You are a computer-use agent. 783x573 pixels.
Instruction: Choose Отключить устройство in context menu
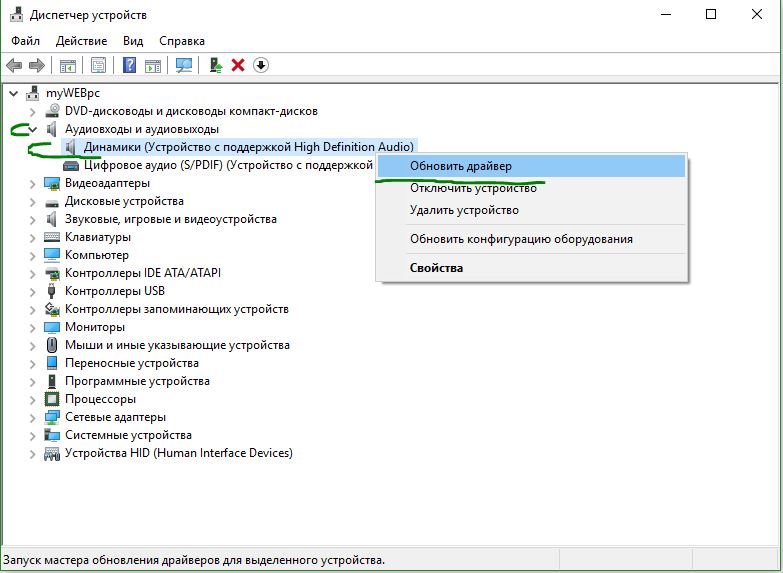click(x=531, y=188)
